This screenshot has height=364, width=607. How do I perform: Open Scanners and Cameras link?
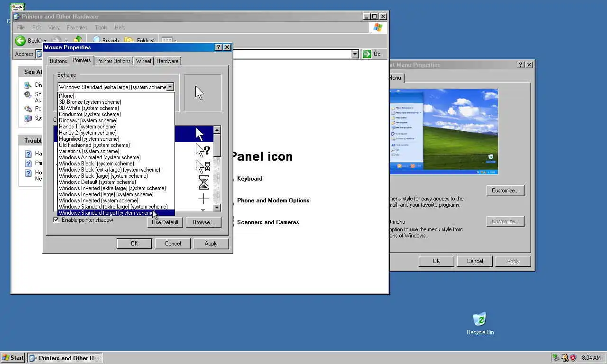click(x=268, y=222)
